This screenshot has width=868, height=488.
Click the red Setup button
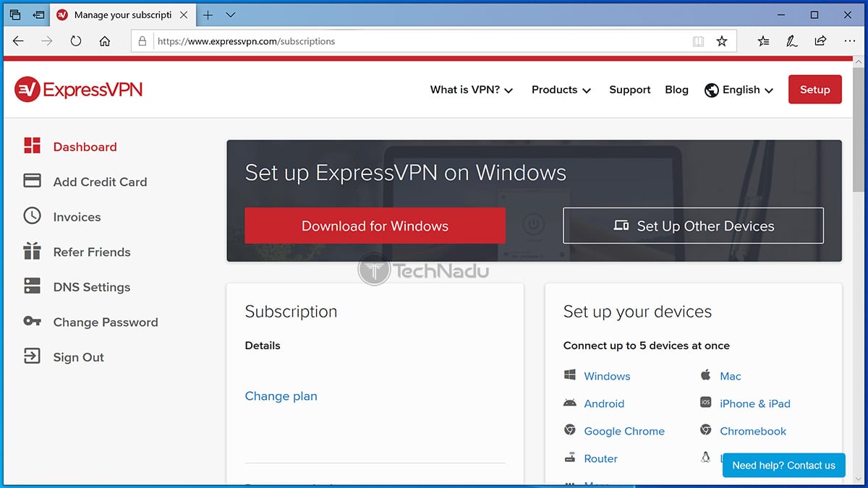coord(815,90)
